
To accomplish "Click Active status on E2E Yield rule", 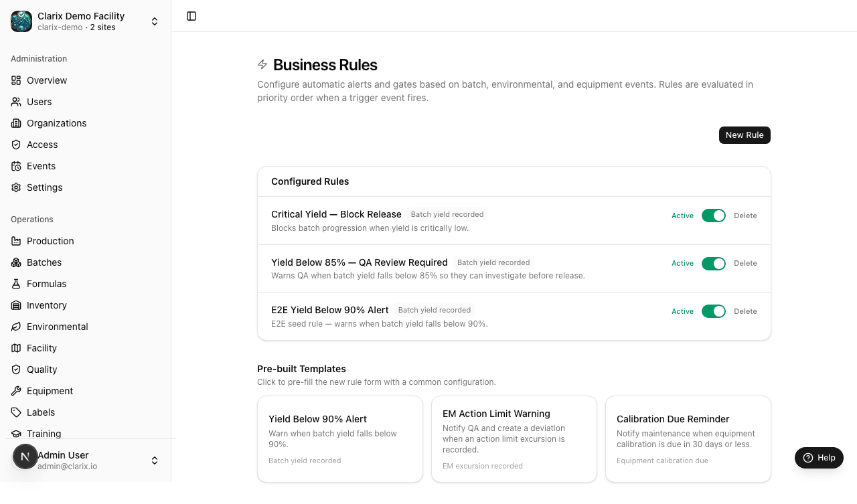I will (x=682, y=311).
